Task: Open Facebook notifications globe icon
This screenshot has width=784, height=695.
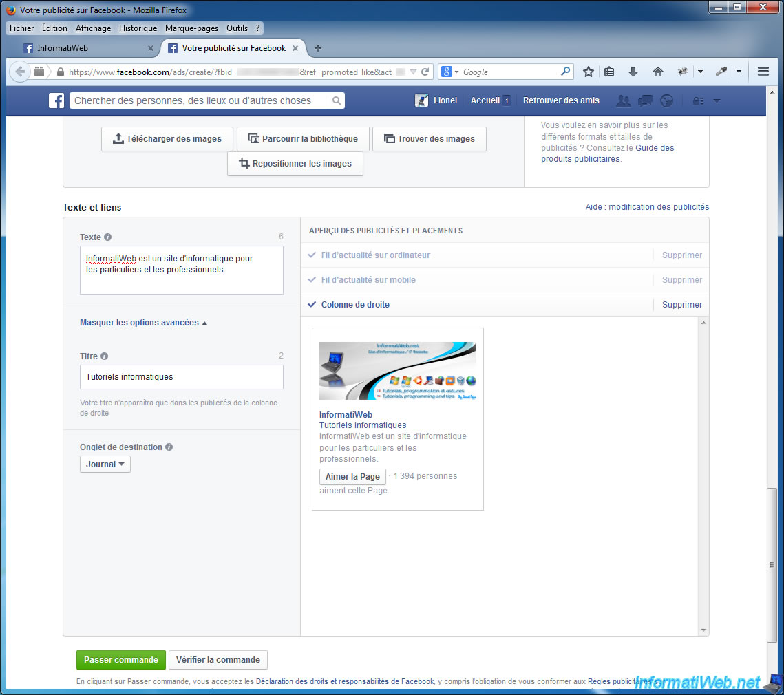Action: 666,100
